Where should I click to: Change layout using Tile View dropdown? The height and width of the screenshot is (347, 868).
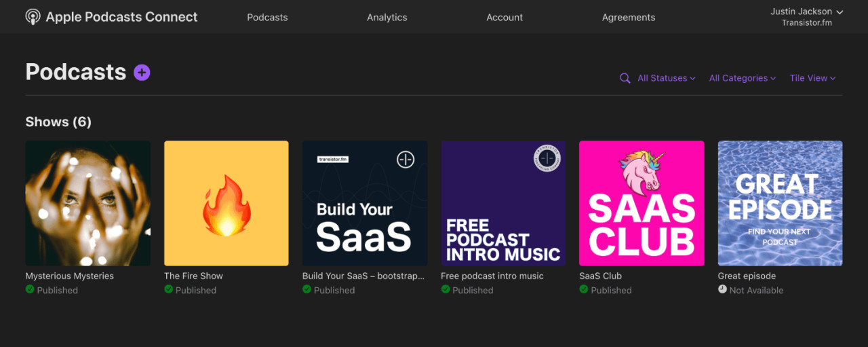pos(812,78)
